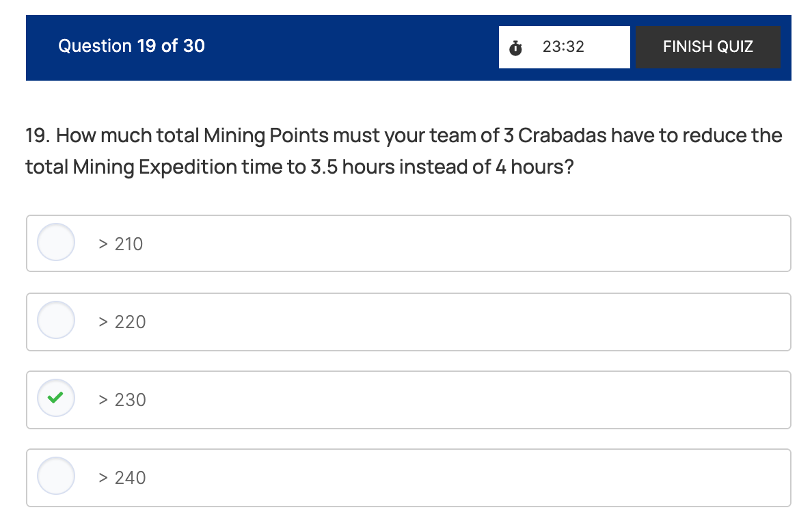Select the radio button for > 210
The height and width of the screenshot is (525, 812).
point(56,242)
